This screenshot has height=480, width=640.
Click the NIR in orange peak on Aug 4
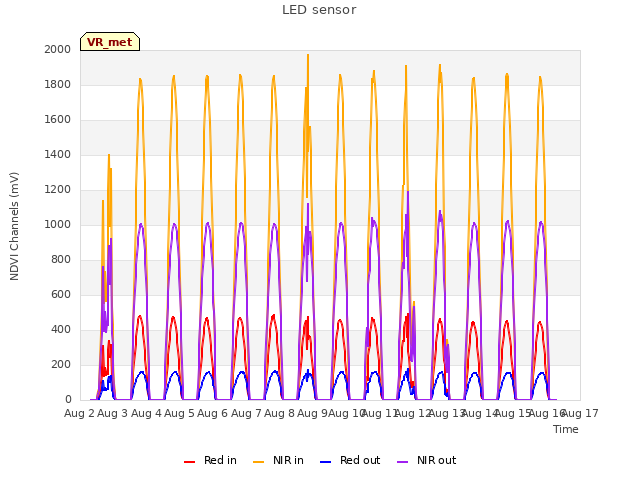[x=140, y=80]
